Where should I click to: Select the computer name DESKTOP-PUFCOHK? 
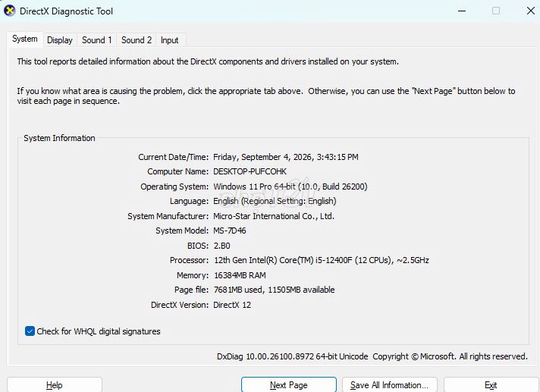250,171
